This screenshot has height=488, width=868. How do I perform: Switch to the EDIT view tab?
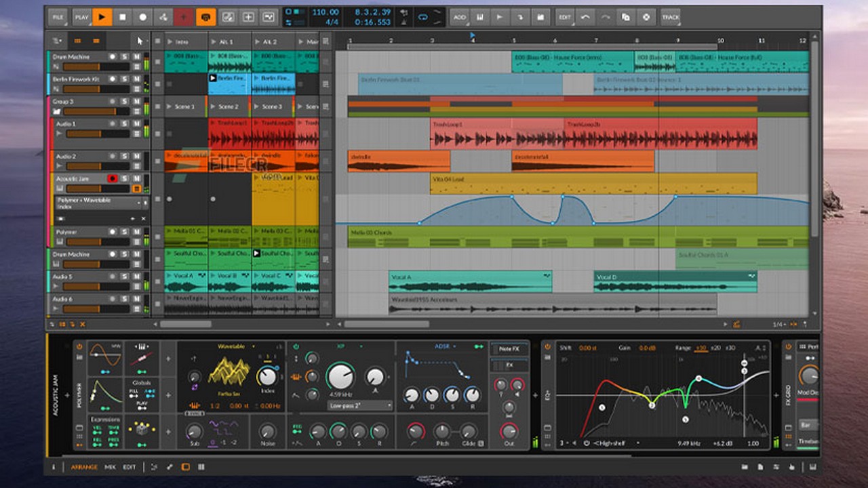[129, 467]
